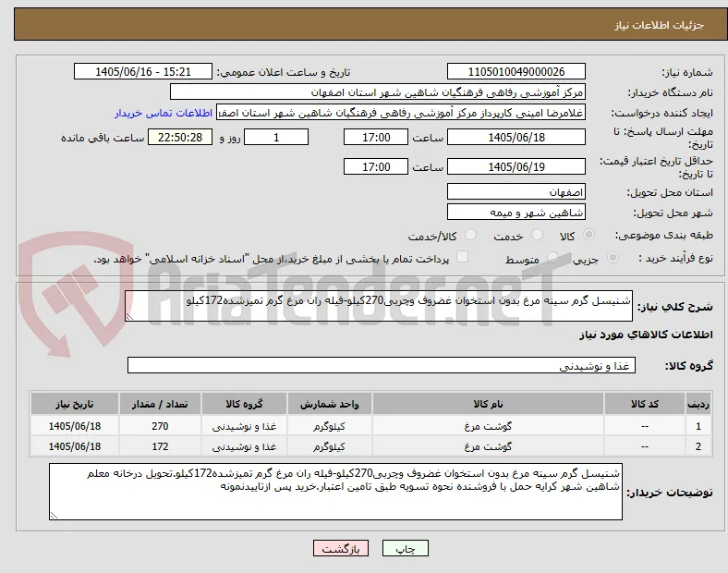Choose the متوسط purchase type radio

click(x=552, y=257)
